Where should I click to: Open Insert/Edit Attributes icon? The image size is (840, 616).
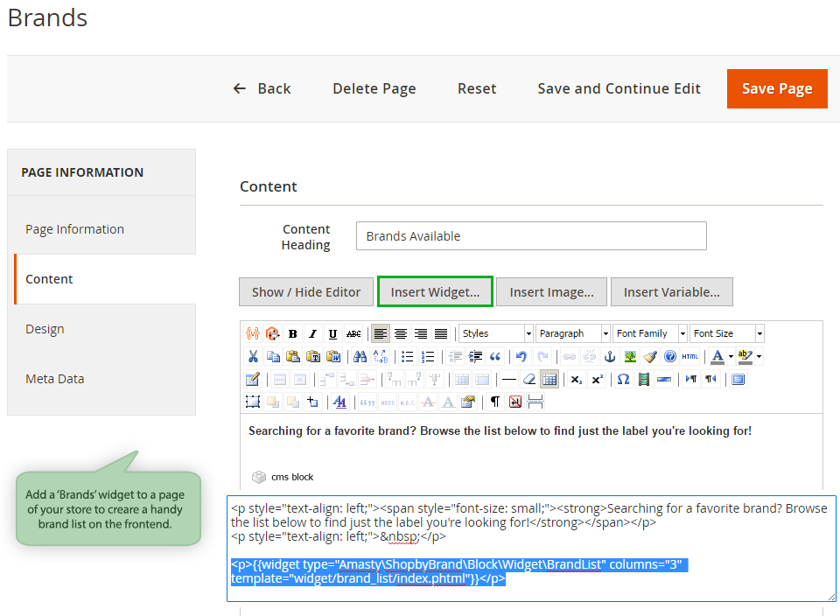click(x=468, y=402)
